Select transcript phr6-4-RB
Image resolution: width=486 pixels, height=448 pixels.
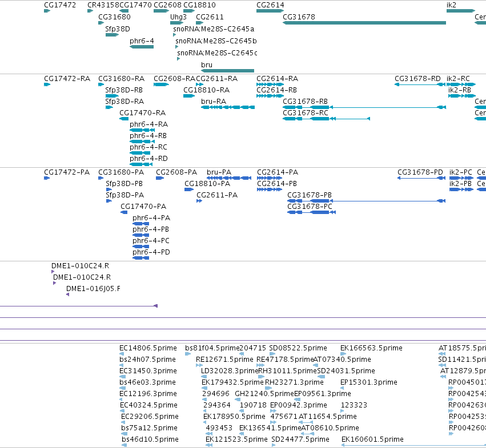[148, 136]
